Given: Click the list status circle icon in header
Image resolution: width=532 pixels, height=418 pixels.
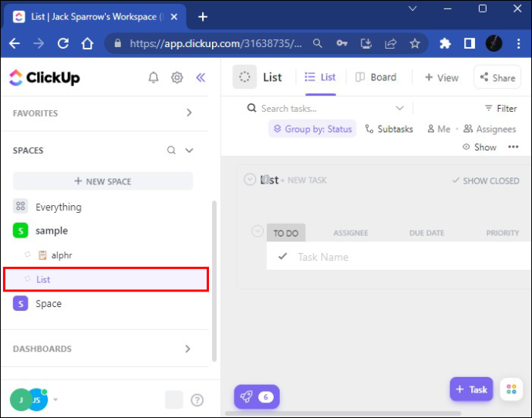Looking at the screenshot, I should pos(244,77).
